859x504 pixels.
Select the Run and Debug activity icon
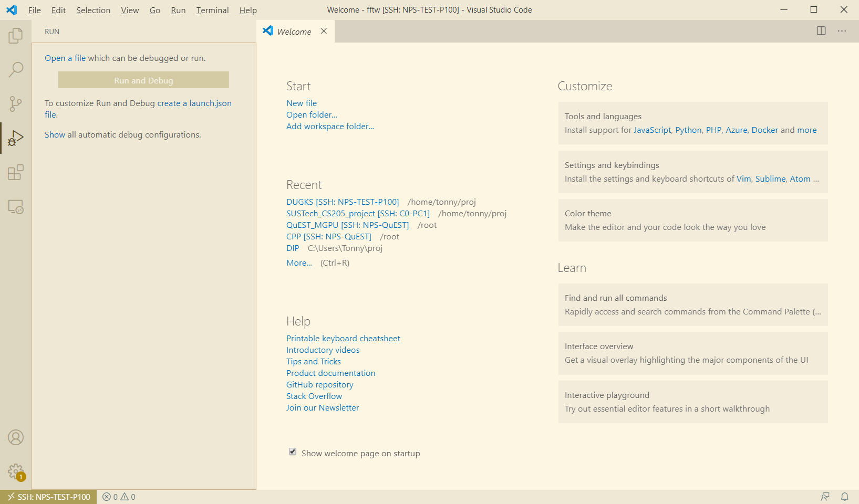pos(16,138)
